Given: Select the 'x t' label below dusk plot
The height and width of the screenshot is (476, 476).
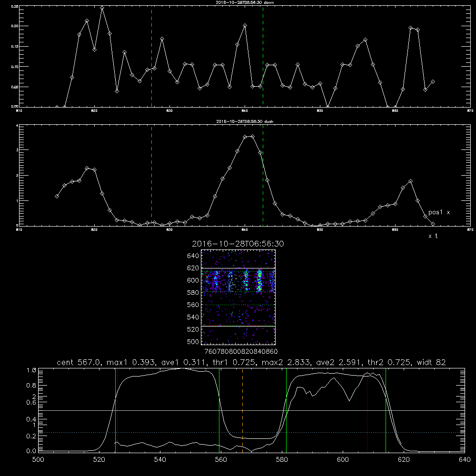Looking at the screenshot, I should point(433,236).
